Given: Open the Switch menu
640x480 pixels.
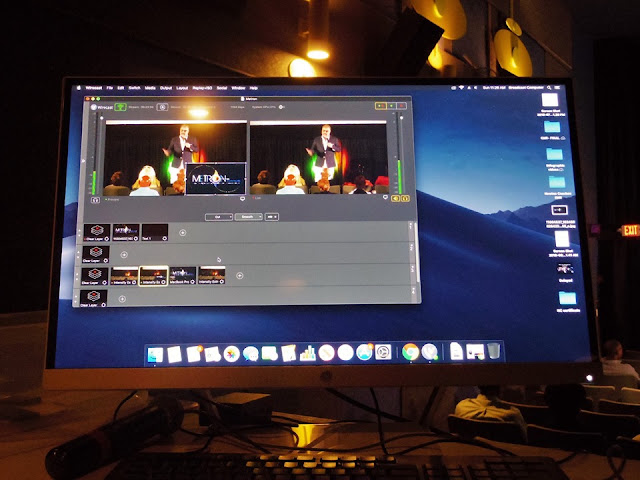Looking at the screenshot, I should click(x=134, y=88).
